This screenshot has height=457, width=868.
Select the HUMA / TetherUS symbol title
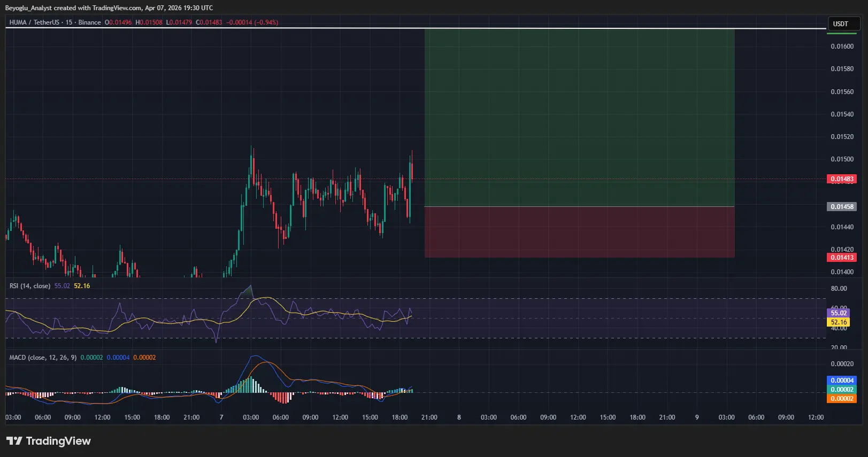tap(34, 22)
